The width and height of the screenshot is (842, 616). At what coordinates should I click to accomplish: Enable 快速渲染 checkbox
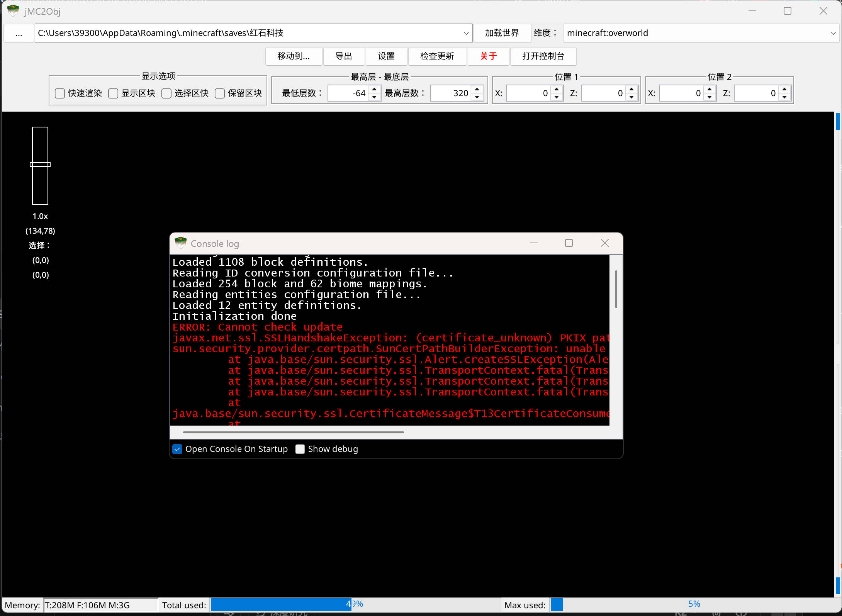[60, 93]
